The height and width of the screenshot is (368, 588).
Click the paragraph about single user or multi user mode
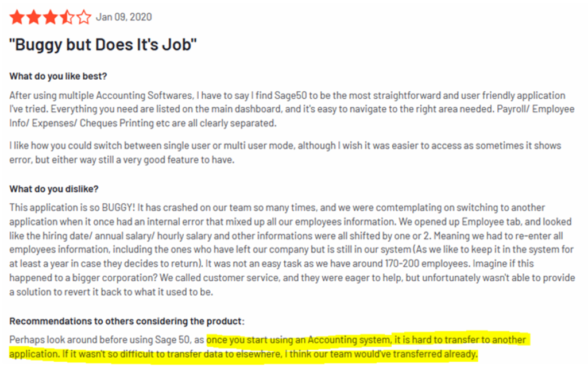[285, 153]
